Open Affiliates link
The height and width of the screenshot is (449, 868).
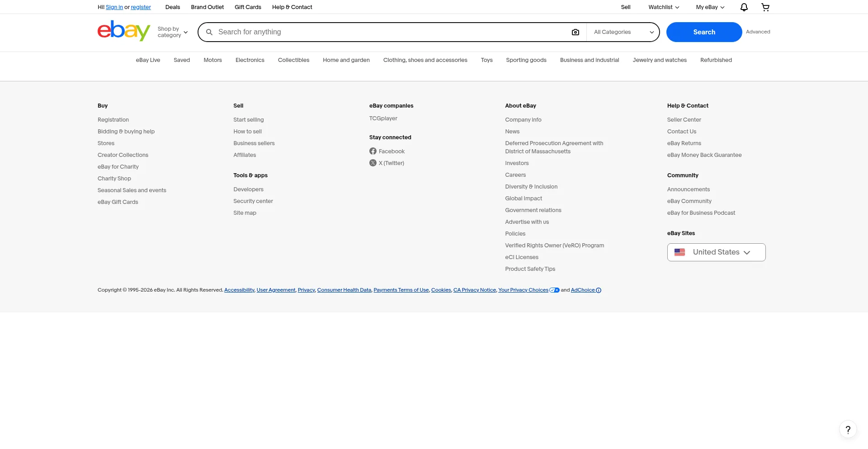pos(245,155)
